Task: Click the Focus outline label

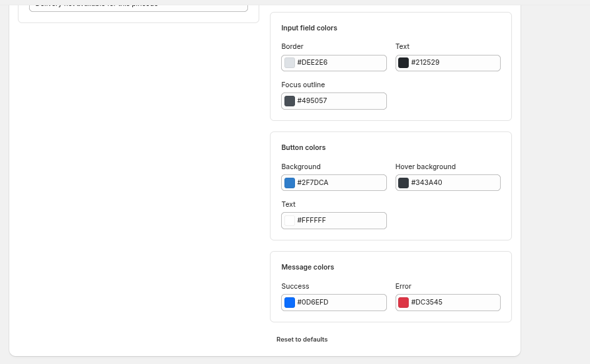Action: tap(303, 85)
